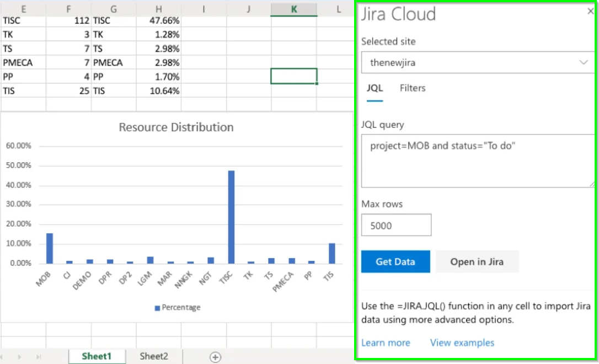
Task: Click the 60.00% axis label
Action: (18, 146)
